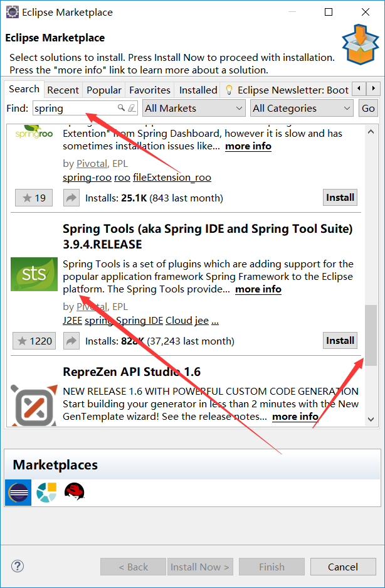Expand more tags via ellipsis link
This screenshot has height=588, width=385.
pos(215,322)
